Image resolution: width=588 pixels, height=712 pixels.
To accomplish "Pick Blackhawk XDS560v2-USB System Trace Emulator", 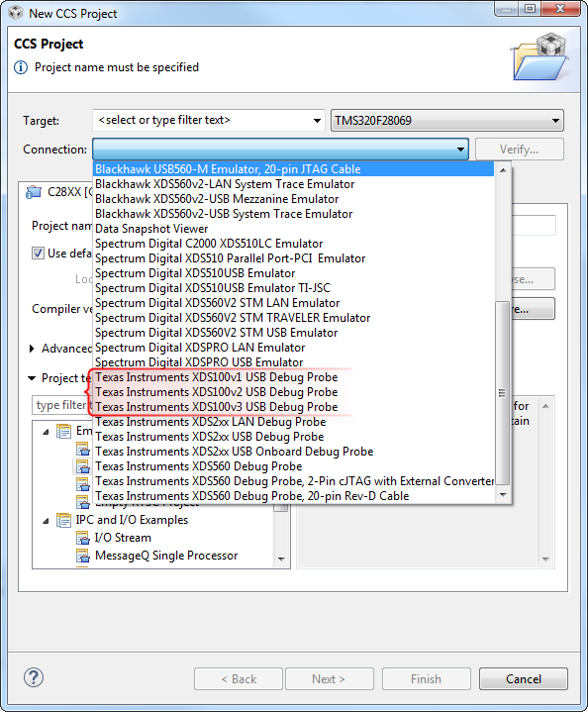I will coord(293,214).
